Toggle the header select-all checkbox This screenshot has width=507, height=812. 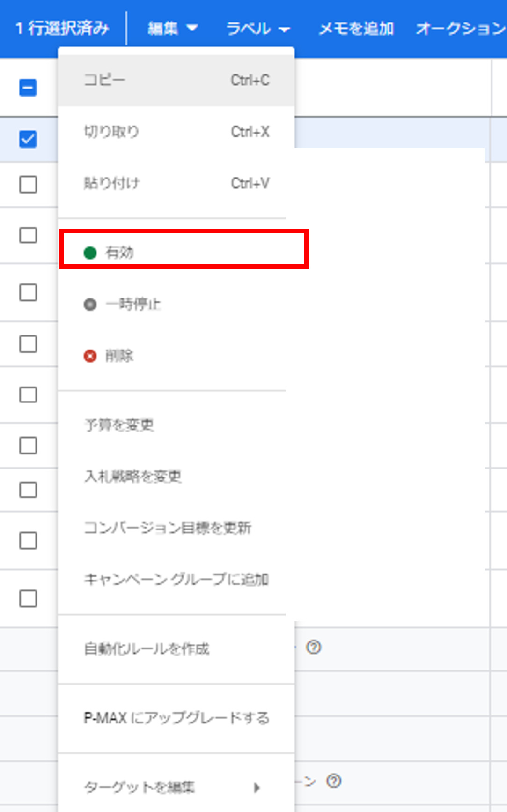28,88
